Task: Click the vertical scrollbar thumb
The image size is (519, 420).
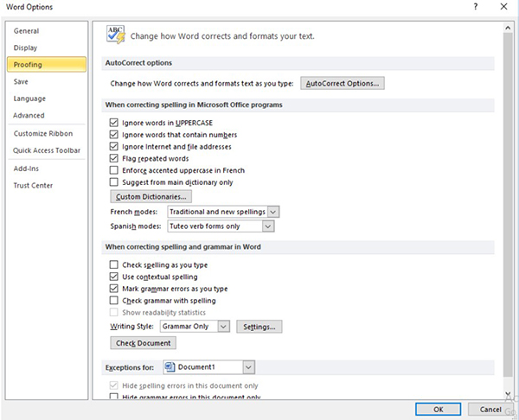Action: [x=508, y=205]
